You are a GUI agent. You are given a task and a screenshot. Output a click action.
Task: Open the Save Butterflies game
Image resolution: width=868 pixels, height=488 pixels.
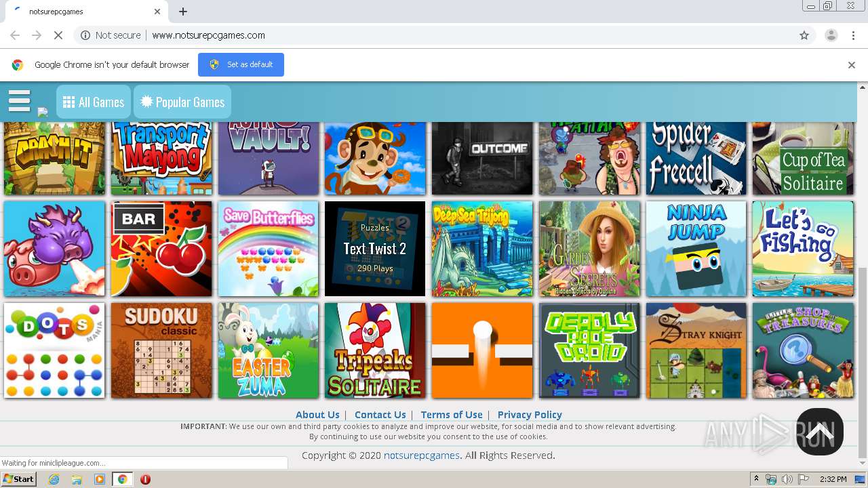[269, 249]
